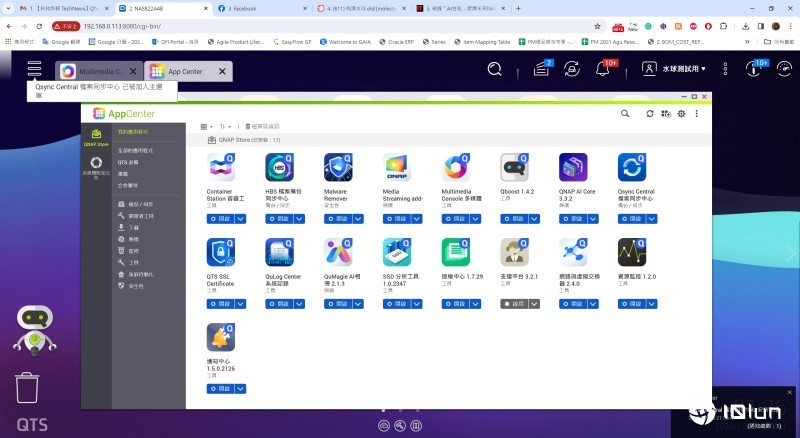Viewport: 800px width, 438px height.
Task: Click the Qboost robot app icon
Action: (x=514, y=166)
